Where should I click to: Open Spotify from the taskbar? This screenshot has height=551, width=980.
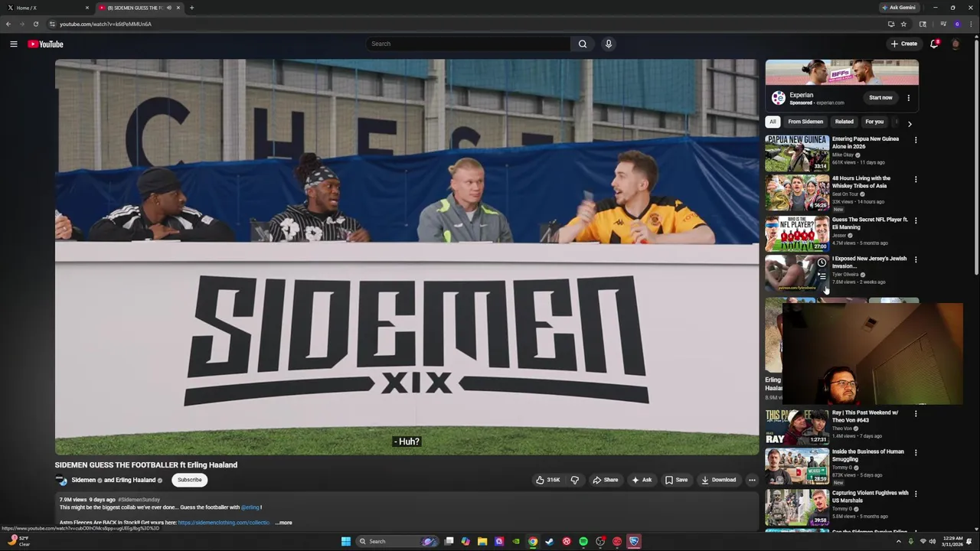pos(583,541)
